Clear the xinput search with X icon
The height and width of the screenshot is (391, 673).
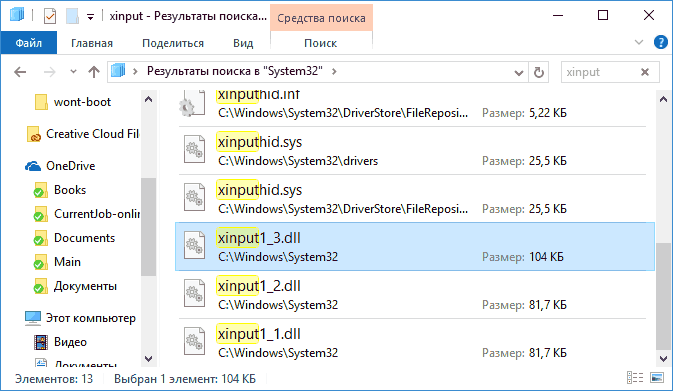coord(645,72)
